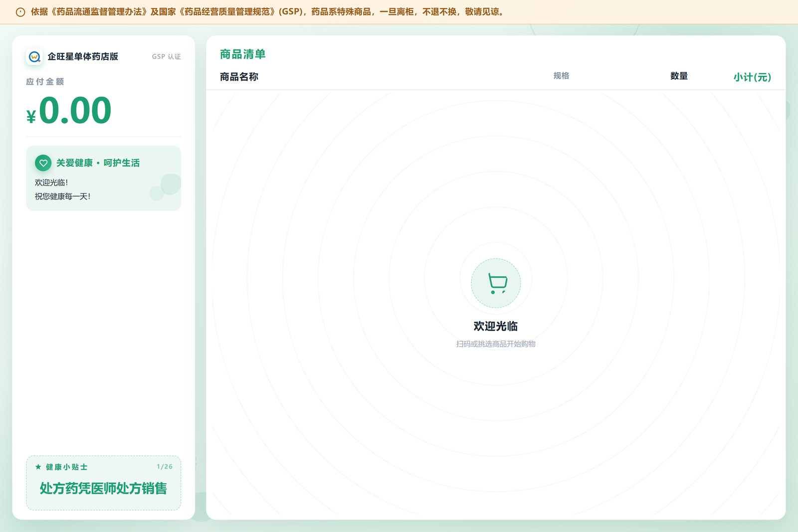The height and width of the screenshot is (532, 798).
Task: Click the 数量 column header
Action: pyautogui.click(x=679, y=76)
